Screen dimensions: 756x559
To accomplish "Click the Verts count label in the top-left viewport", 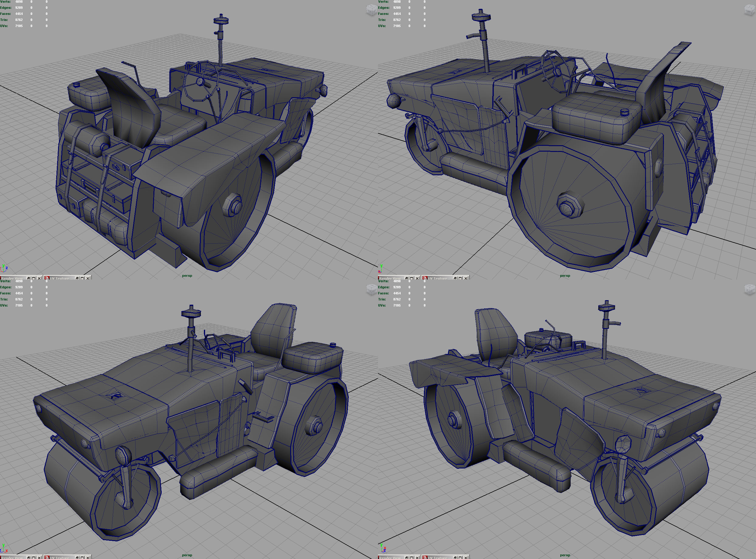I will 5,2.
